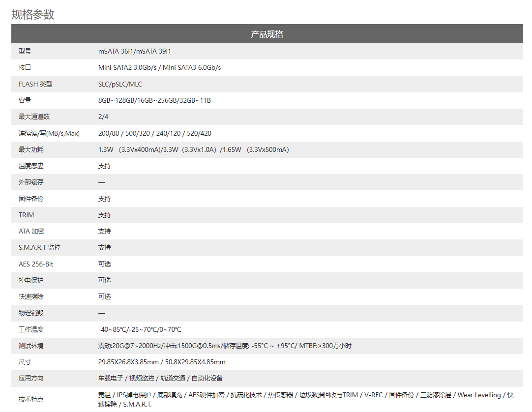Click the 最大通道数 label
532x412 pixels.
[x=34, y=117]
